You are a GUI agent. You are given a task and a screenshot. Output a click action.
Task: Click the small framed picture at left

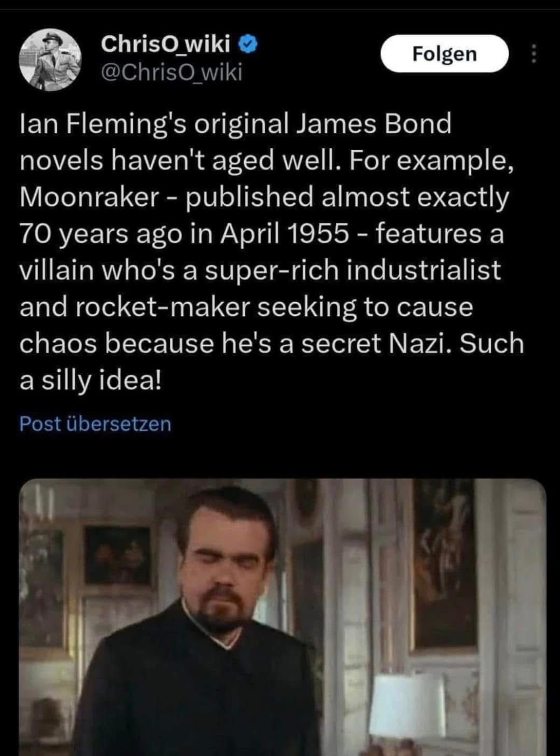[118, 555]
